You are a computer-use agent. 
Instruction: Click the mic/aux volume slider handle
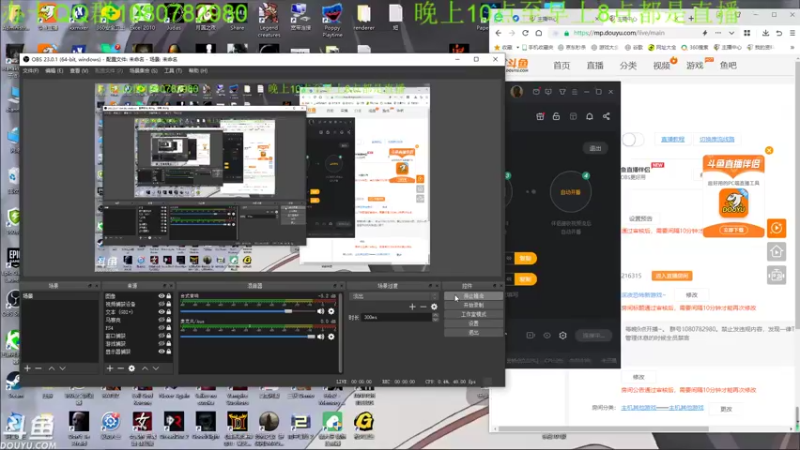point(311,336)
